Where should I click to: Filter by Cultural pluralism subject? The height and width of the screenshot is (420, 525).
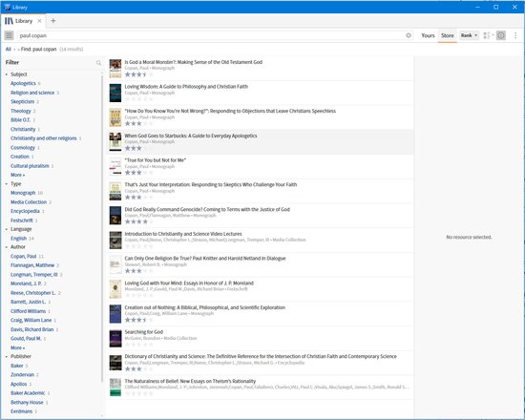coord(30,166)
